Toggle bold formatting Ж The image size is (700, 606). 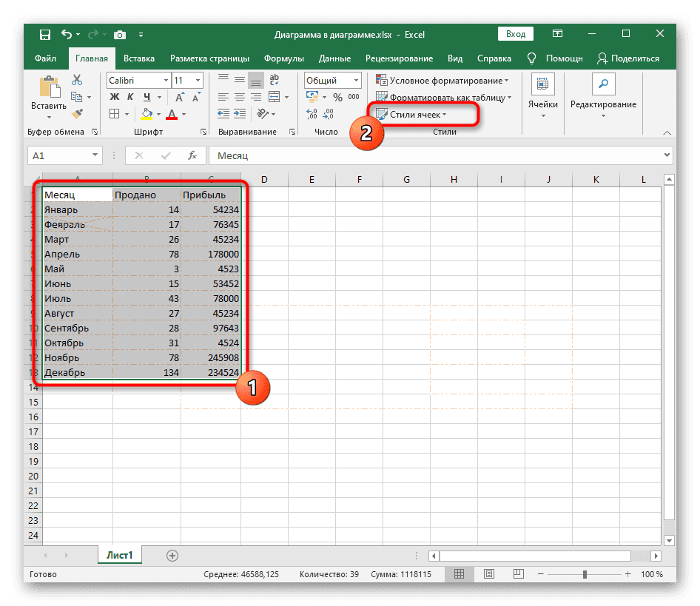click(115, 97)
